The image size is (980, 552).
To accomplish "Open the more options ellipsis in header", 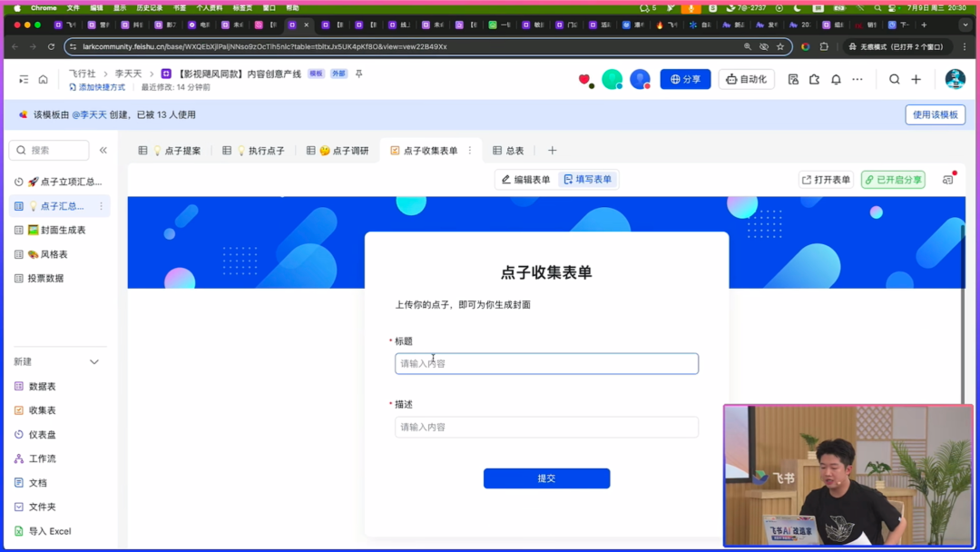I will pos(857,80).
